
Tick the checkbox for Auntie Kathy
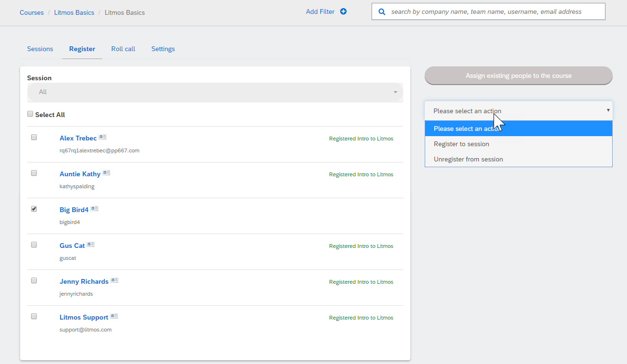34,173
